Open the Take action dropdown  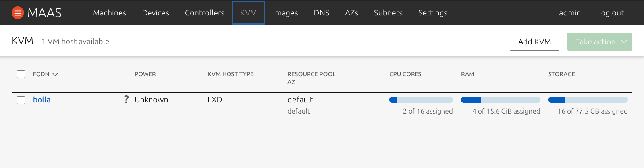point(599,42)
